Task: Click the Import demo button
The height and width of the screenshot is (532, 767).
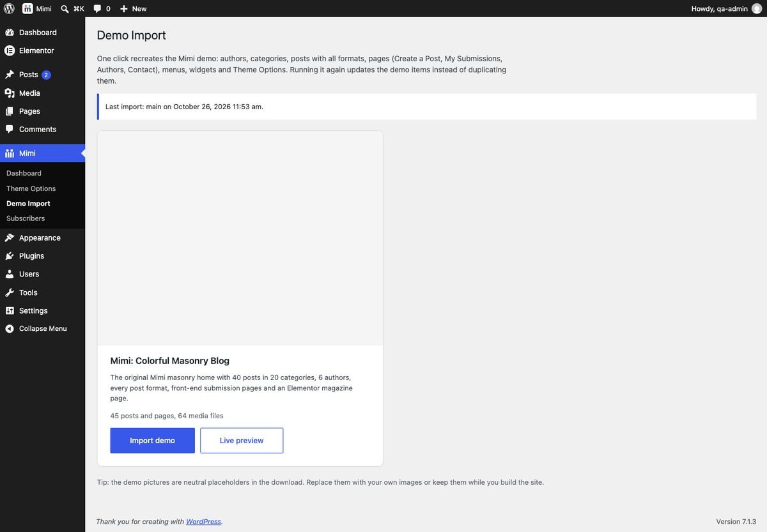Action: (152, 441)
